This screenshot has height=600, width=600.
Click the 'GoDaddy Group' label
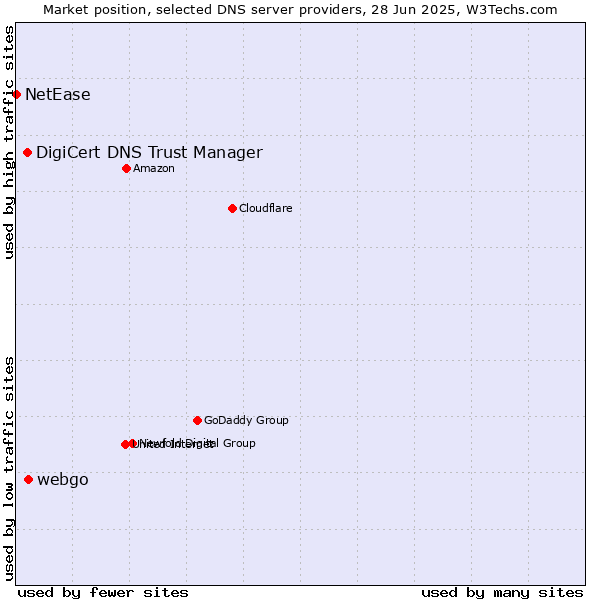[246, 420]
